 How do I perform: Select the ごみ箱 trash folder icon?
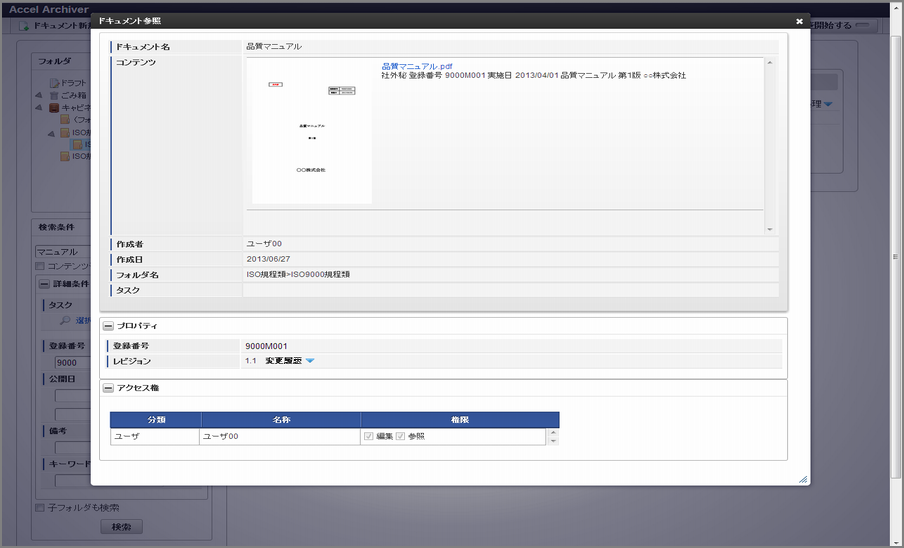(x=54, y=96)
